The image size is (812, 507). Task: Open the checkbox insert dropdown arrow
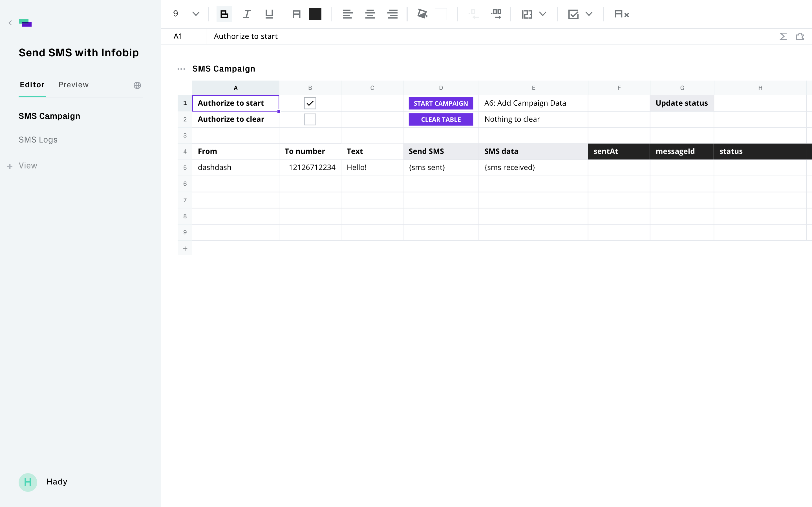(589, 14)
